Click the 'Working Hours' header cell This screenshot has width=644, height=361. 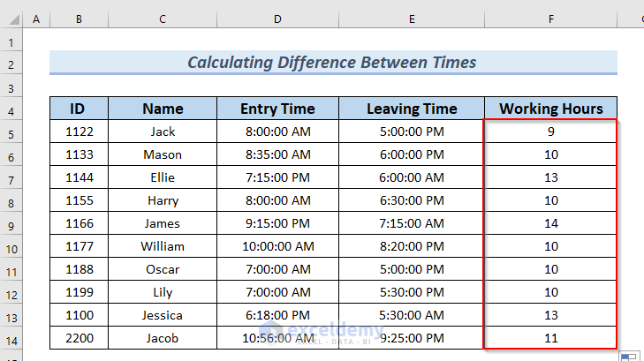550,109
